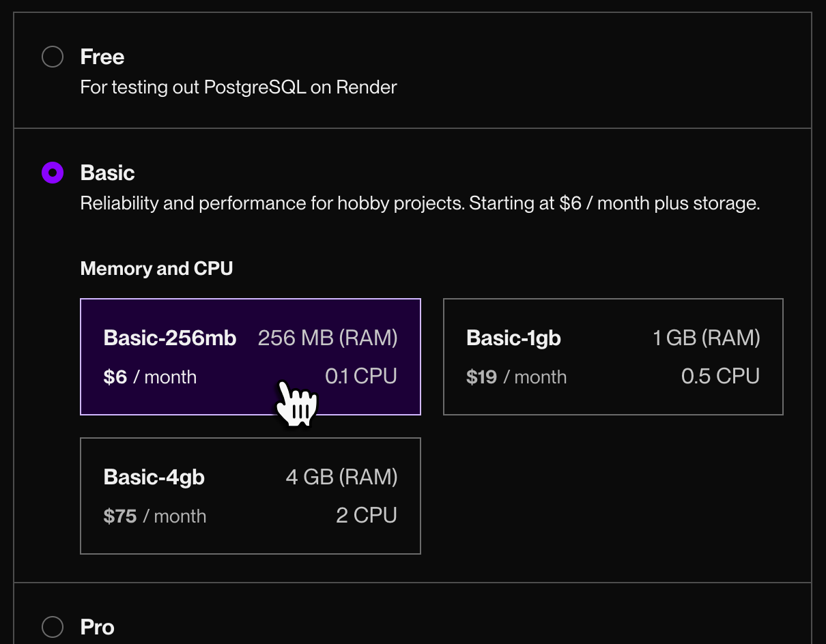Click the $6 / month price
The image size is (826, 644).
coord(150,377)
